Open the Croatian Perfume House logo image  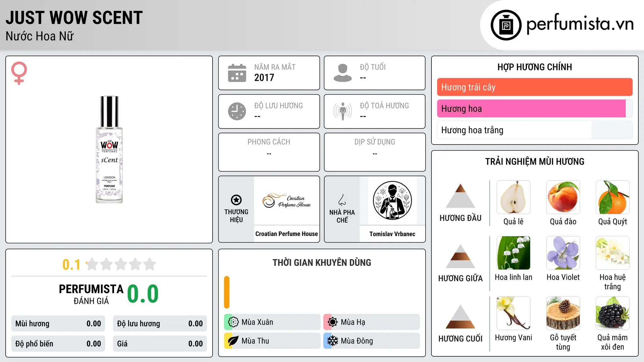[x=286, y=201]
